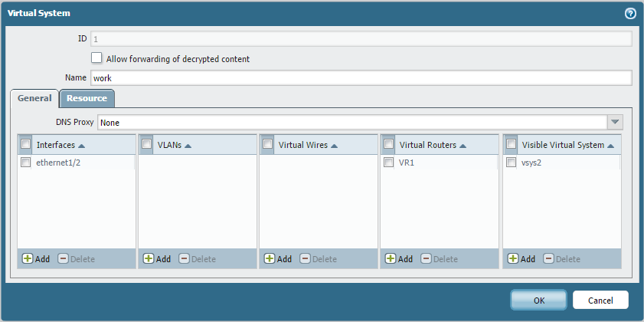The image size is (644, 322).
Task: Click the Delete icon under Virtual Routers
Action: 427,259
